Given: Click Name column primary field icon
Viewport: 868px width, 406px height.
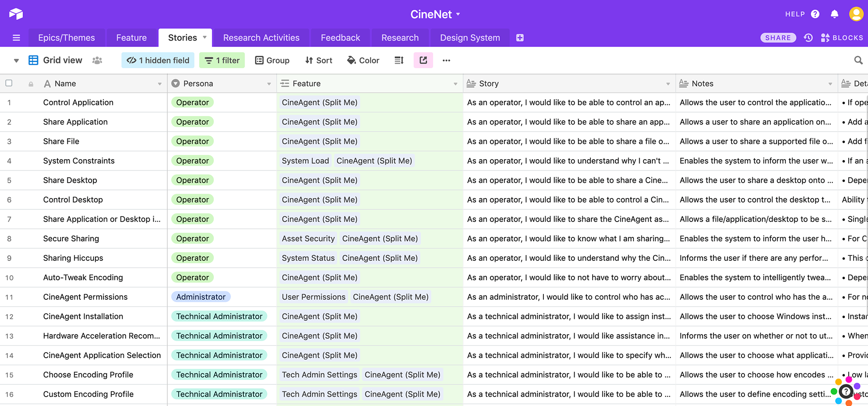Looking at the screenshot, I should [x=47, y=84].
